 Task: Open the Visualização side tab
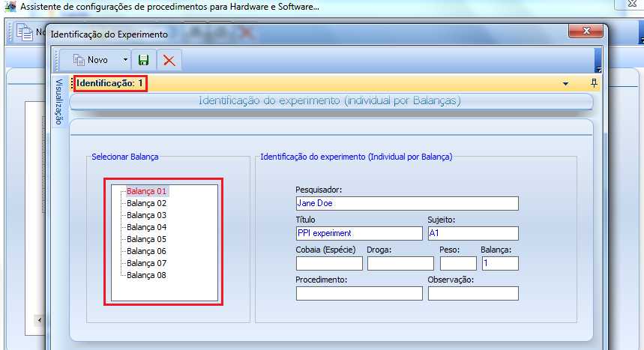(58, 101)
